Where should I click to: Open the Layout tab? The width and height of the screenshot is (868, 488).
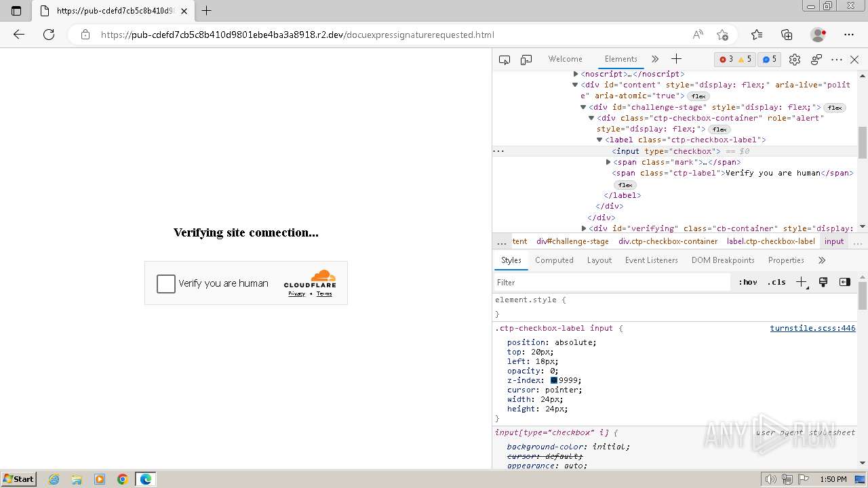pyautogui.click(x=599, y=260)
